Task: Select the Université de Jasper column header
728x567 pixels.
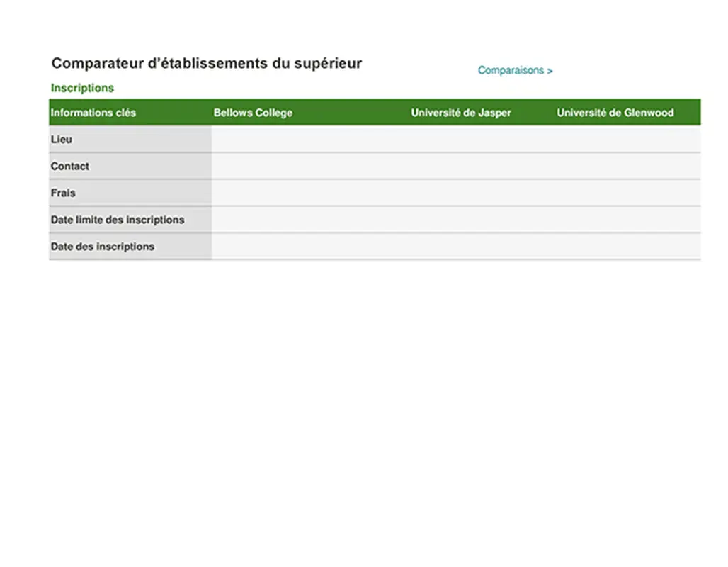Action: (461, 112)
